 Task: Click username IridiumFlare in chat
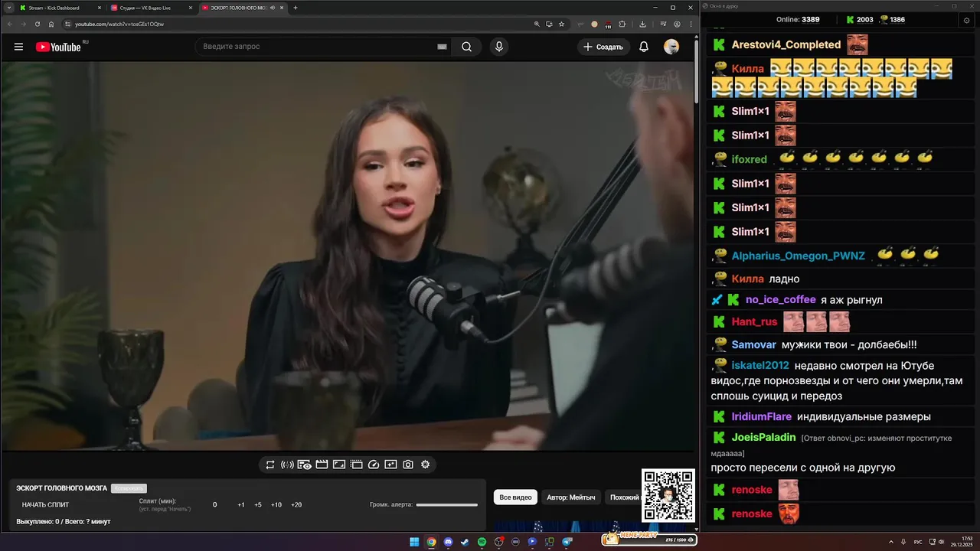[762, 417]
